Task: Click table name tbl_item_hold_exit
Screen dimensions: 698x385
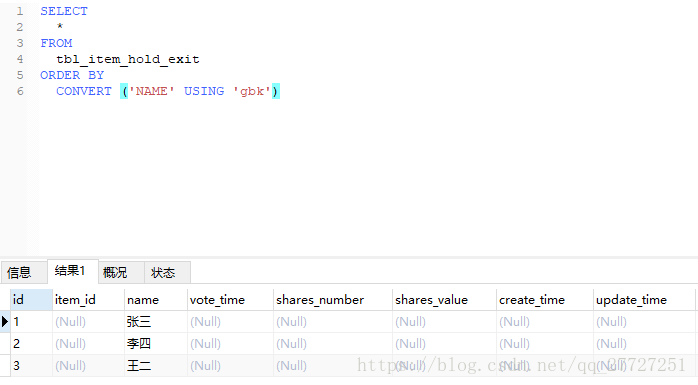Action: pos(128,59)
